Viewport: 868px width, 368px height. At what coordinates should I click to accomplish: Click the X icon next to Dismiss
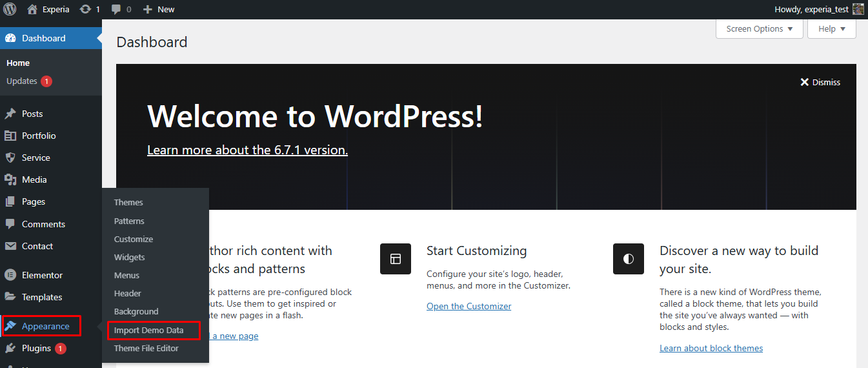(x=805, y=82)
